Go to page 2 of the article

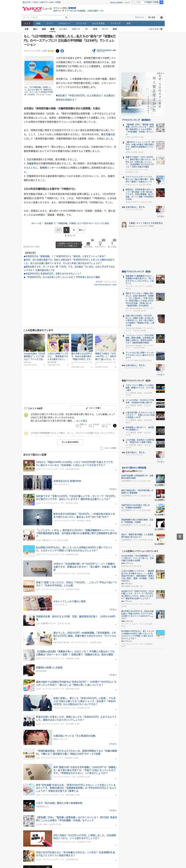pyautogui.click(x=74, y=230)
